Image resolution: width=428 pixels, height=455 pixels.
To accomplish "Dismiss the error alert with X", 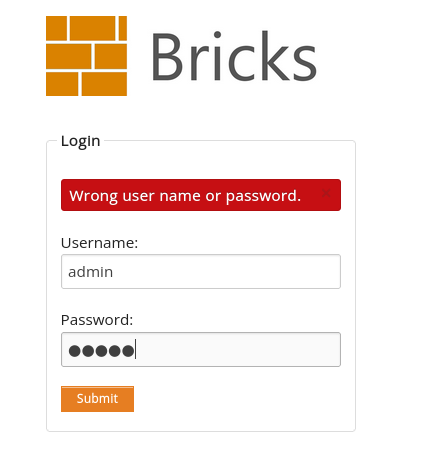I will [x=326, y=193].
